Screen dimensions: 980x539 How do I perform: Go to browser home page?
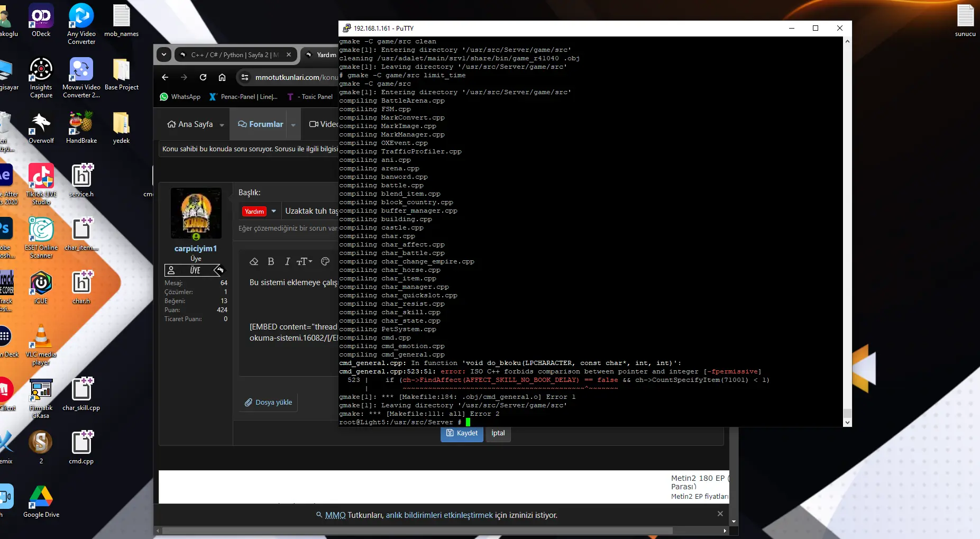tap(222, 77)
